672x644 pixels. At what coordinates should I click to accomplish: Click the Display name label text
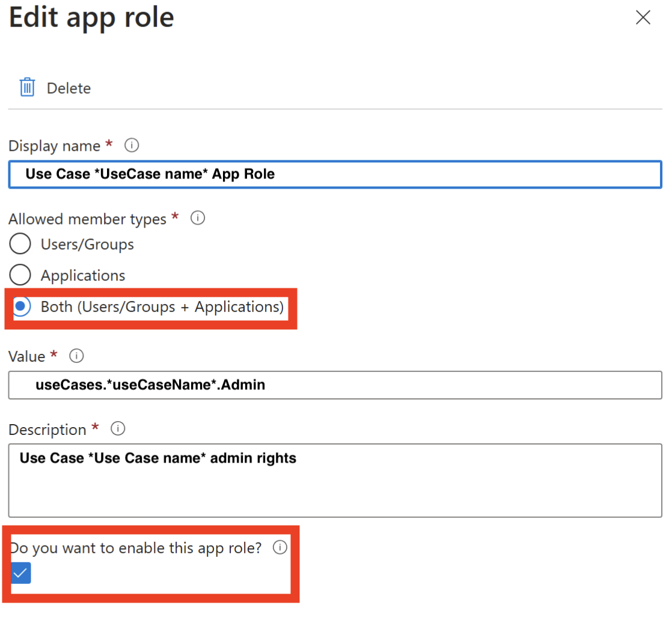coord(54,146)
